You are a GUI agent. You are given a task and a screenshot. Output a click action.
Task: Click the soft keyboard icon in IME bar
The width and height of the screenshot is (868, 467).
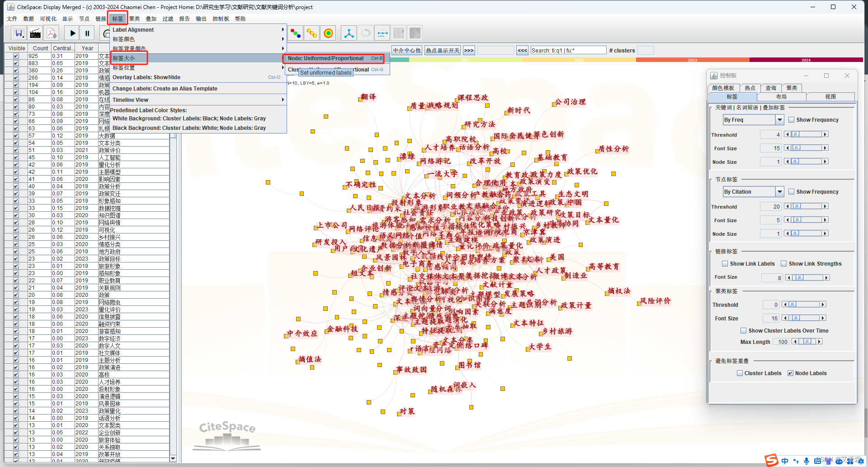[x=817, y=461]
